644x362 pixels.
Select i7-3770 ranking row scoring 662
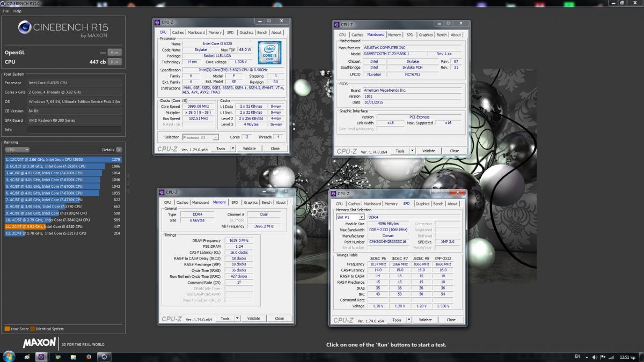(63, 206)
